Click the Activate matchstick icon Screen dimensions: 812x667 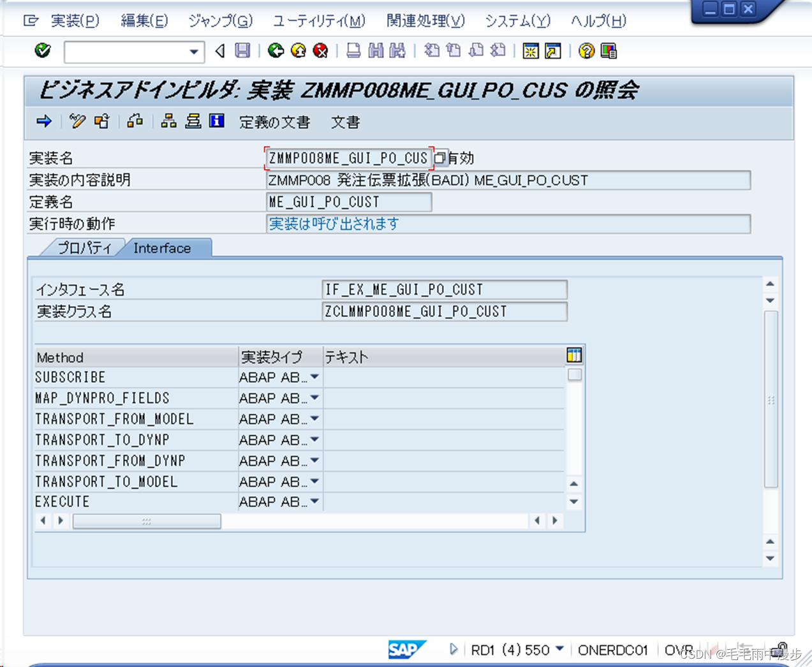(135, 121)
